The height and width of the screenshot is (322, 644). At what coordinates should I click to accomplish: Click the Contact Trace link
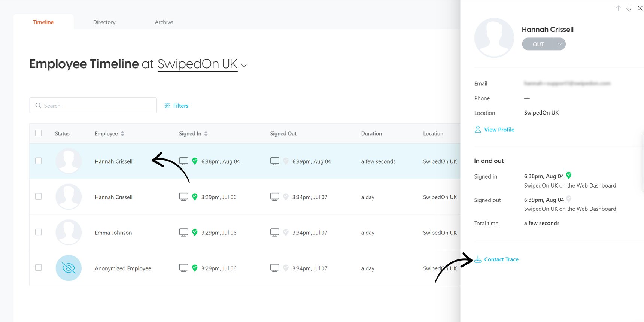tap(501, 259)
